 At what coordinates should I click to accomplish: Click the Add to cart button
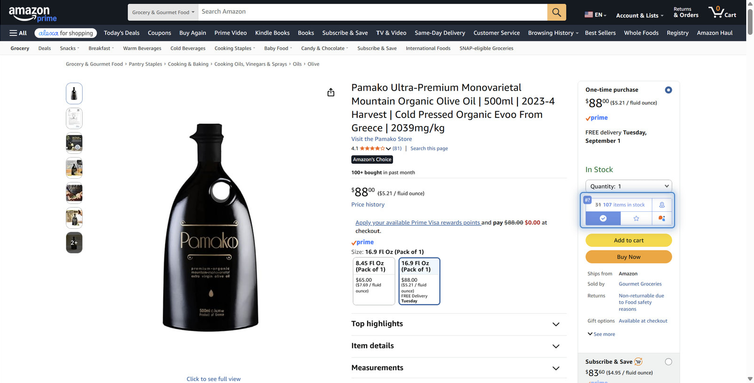[628, 240]
